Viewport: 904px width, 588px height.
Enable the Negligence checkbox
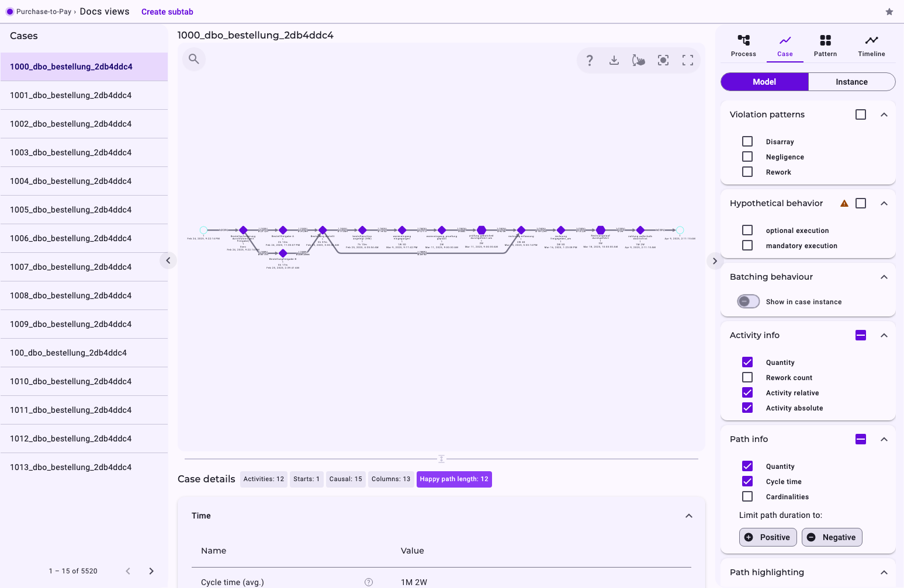(747, 156)
